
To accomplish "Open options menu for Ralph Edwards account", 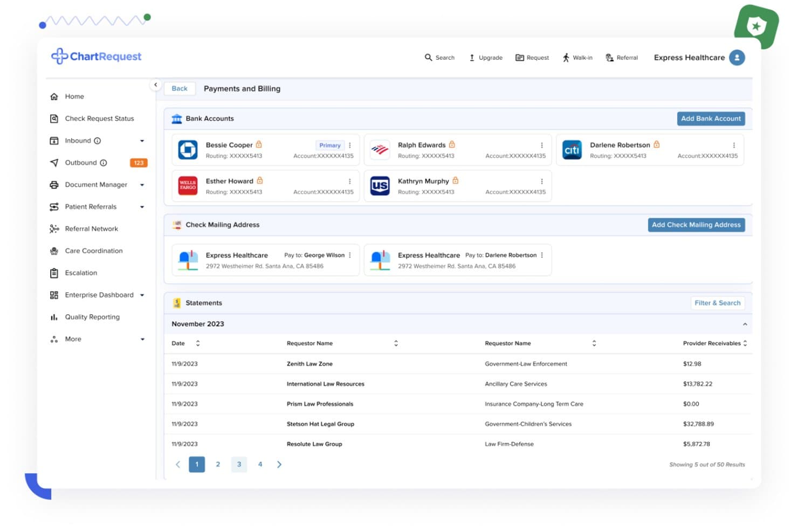I will (542, 146).
